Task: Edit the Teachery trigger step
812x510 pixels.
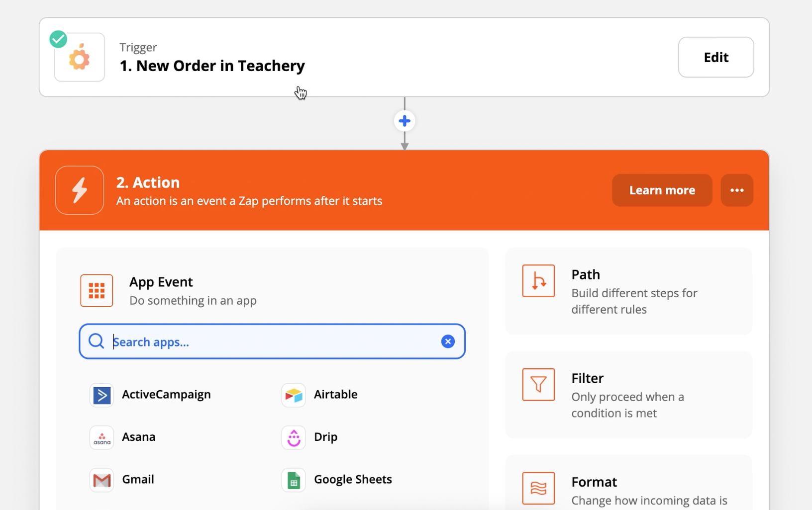Action: pos(716,57)
